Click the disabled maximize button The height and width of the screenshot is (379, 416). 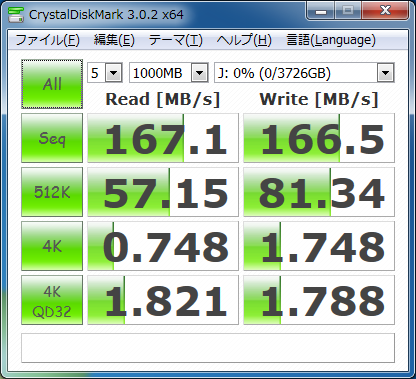tap(348, 10)
